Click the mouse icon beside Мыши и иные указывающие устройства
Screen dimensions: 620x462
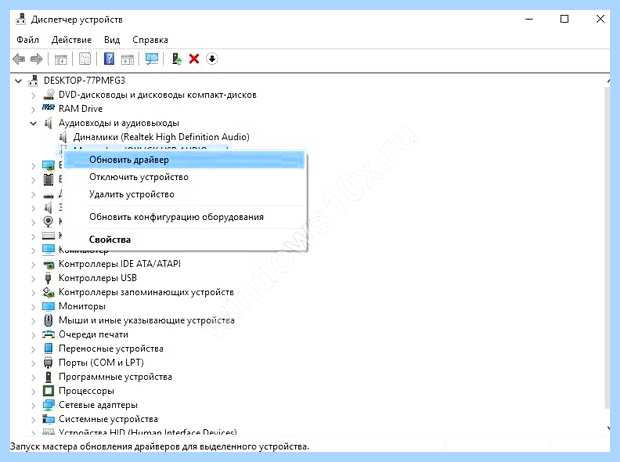point(48,320)
